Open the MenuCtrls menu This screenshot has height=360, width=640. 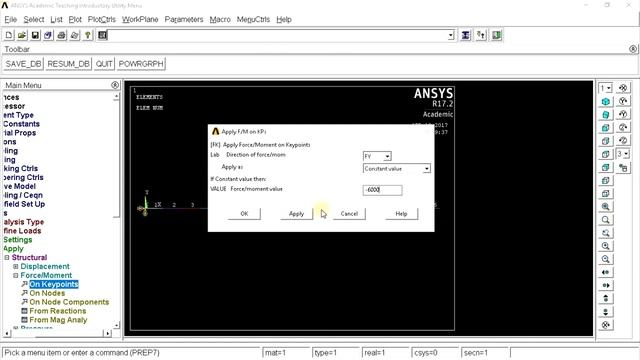(x=253, y=19)
